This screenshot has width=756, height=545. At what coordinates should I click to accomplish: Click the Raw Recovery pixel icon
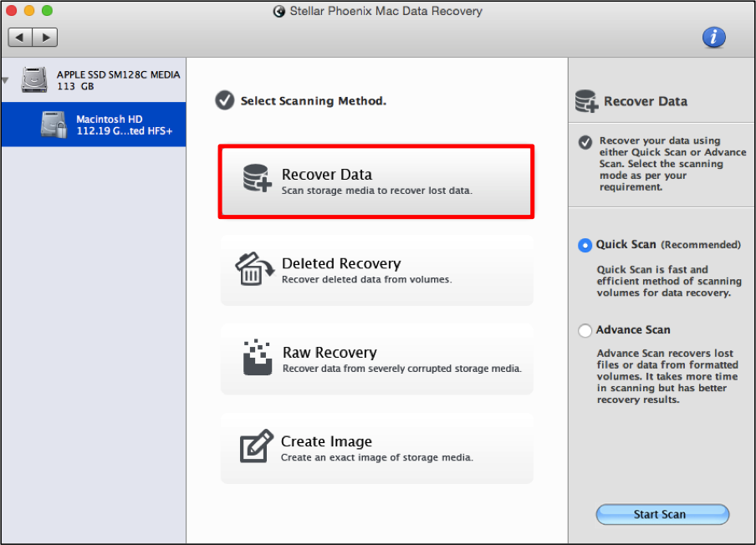258,357
